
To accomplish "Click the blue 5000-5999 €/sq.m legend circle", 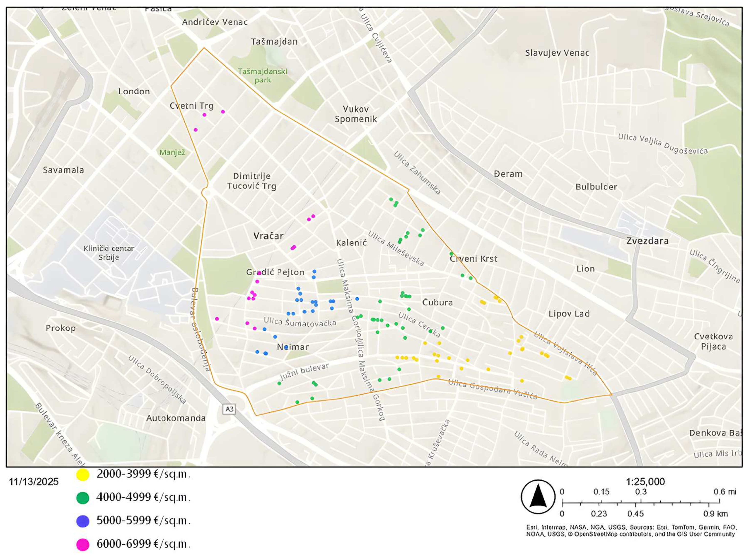I will click(x=83, y=521).
